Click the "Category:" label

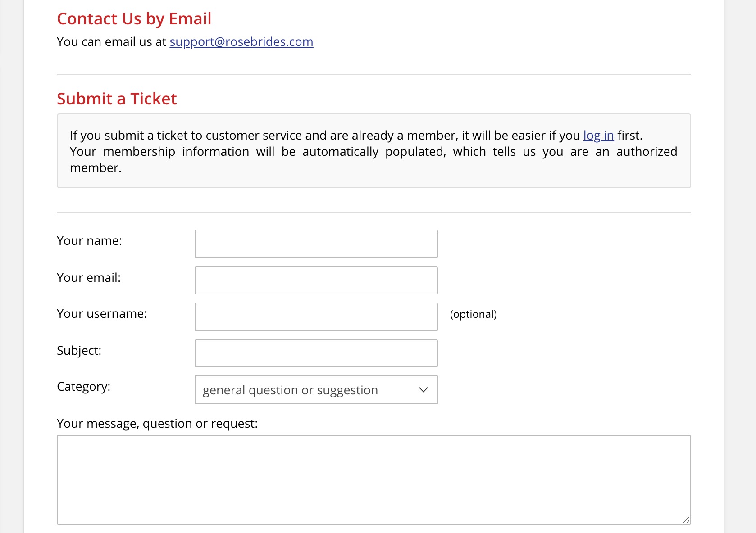pyautogui.click(x=84, y=387)
